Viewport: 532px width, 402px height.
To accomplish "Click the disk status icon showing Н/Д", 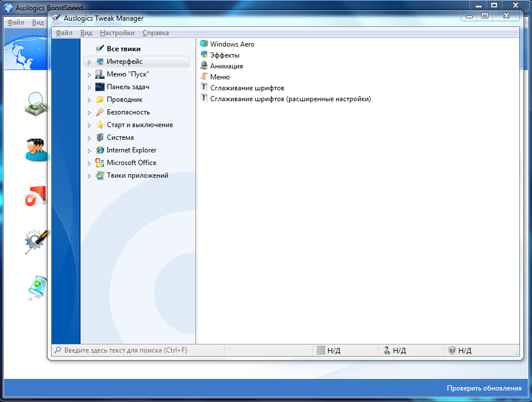I will (321, 350).
